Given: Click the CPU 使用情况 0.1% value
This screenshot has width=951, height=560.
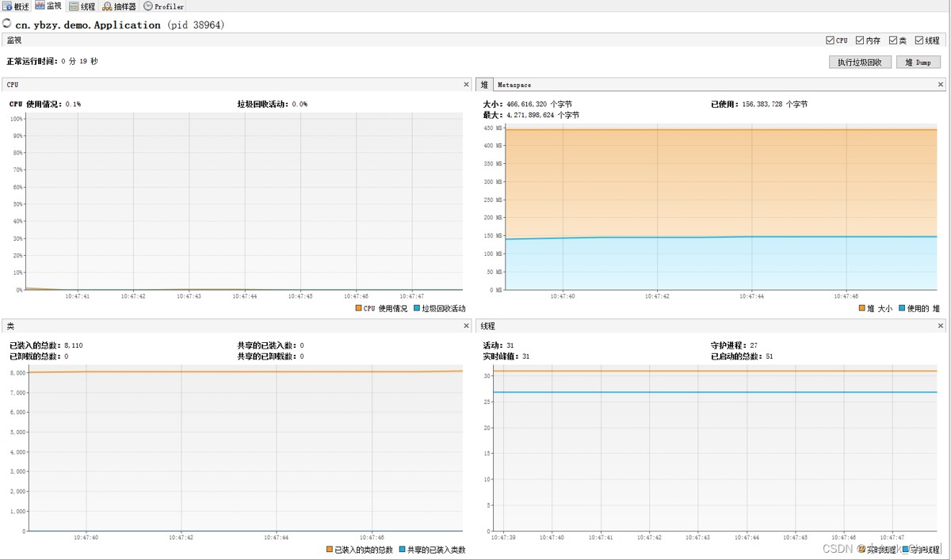Looking at the screenshot, I should coord(73,104).
